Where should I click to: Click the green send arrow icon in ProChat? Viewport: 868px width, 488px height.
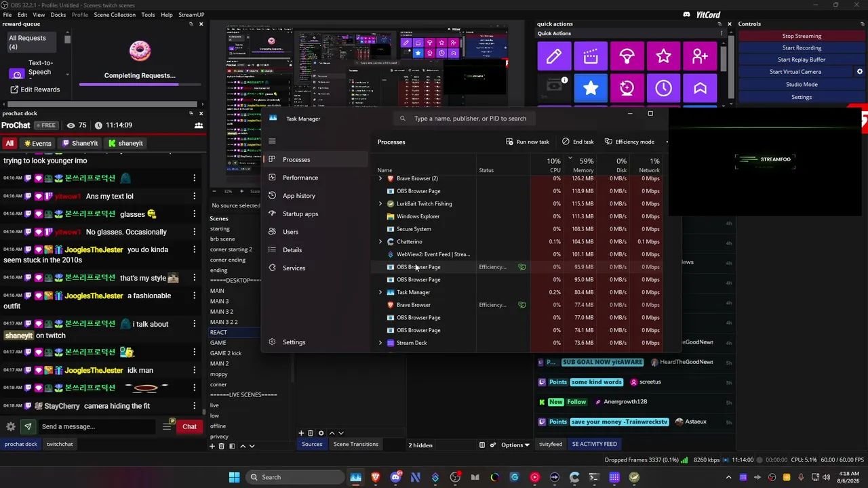[x=28, y=426]
